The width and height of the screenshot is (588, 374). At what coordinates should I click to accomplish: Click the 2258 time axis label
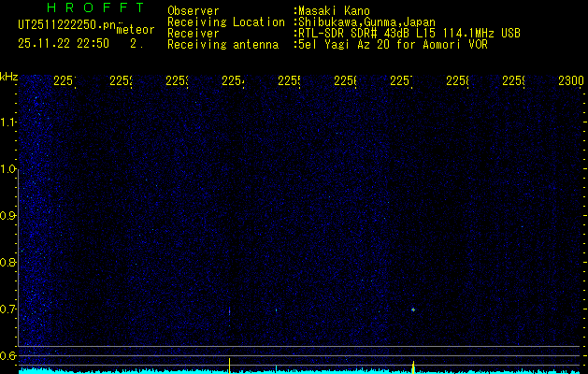[457, 81]
